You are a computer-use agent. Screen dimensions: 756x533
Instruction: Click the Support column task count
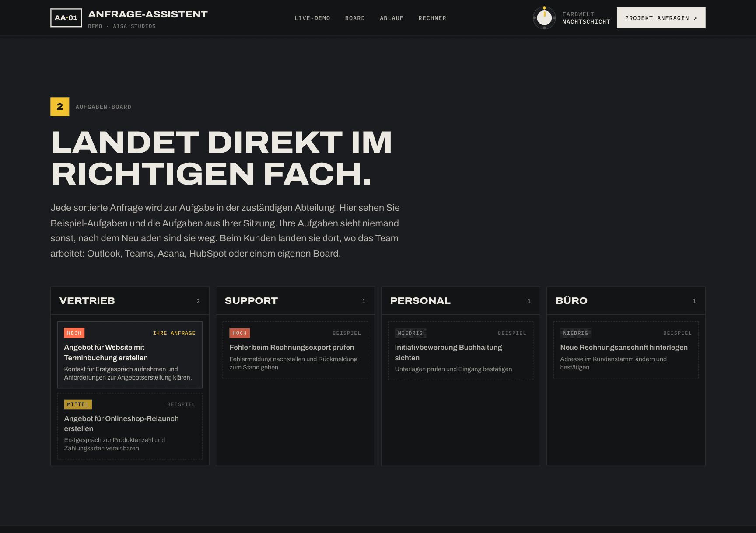(x=364, y=301)
